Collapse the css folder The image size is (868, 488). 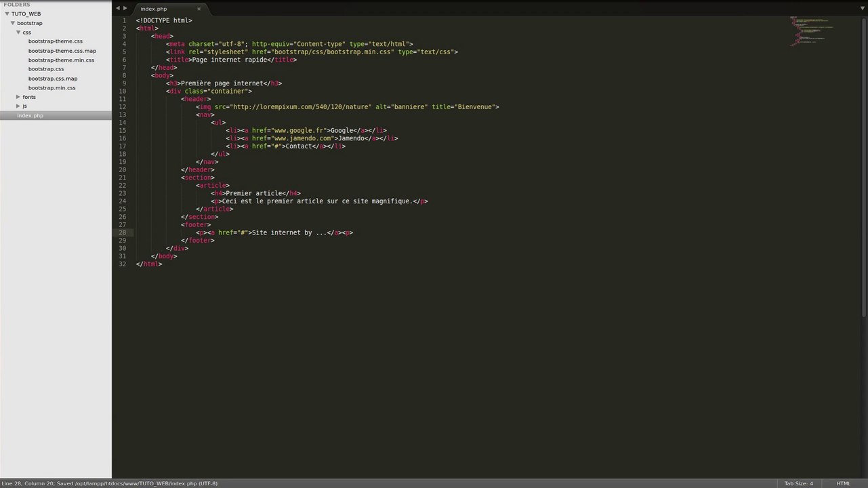pyautogui.click(x=18, y=32)
